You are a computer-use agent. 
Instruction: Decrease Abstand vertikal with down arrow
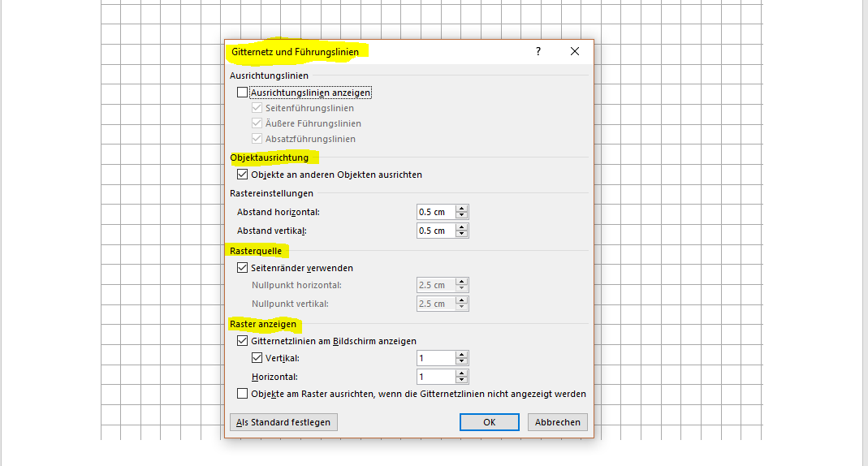click(x=462, y=235)
